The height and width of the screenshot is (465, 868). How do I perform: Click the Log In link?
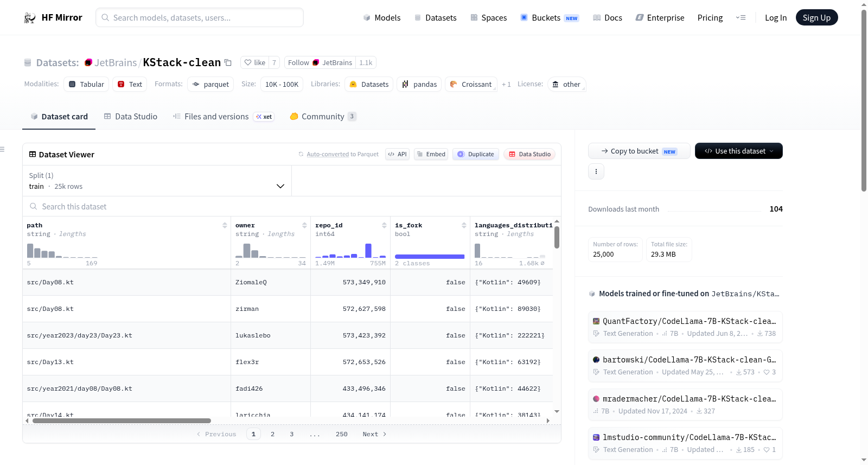tap(776, 17)
